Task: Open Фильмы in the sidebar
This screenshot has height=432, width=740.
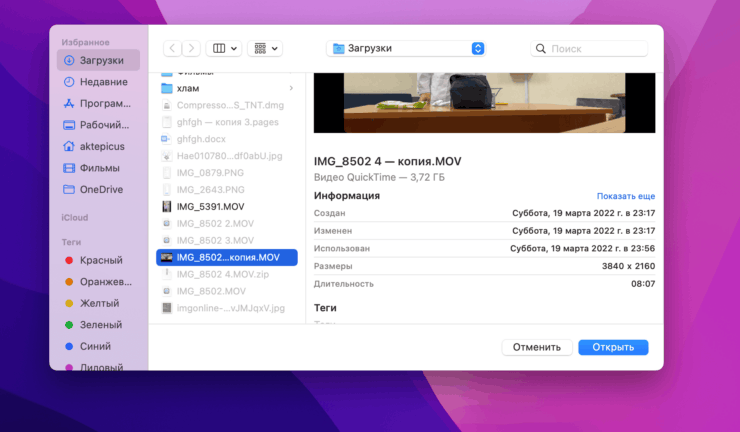Action: [x=99, y=168]
